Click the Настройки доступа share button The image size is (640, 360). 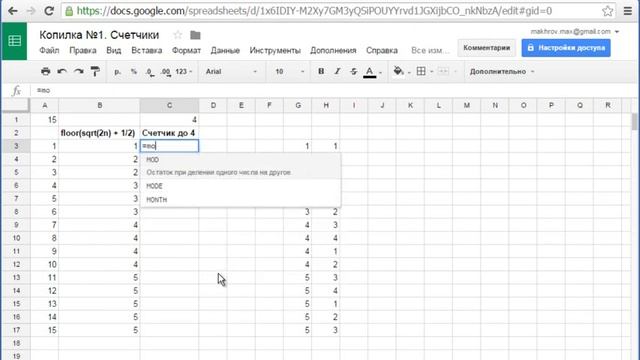click(x=566, y=48)
